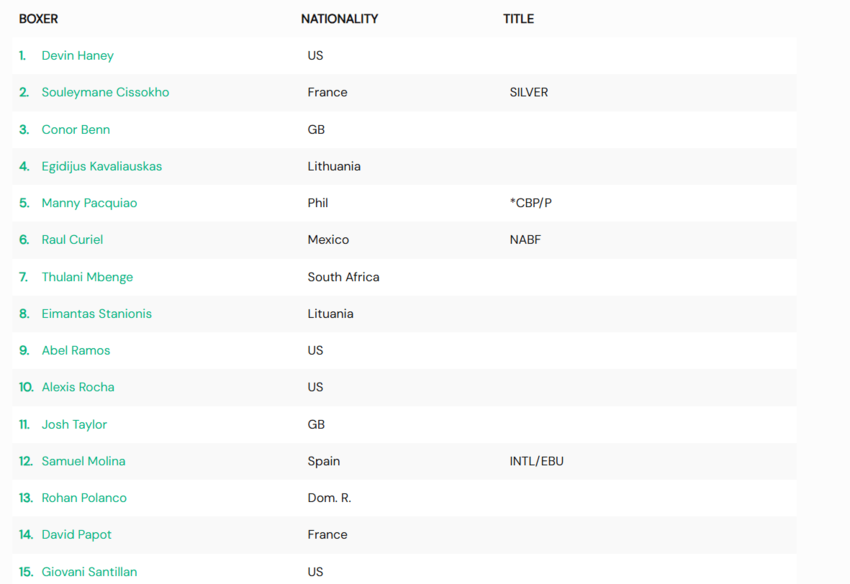Screen dimensions: 850x584
Task: Open Manny Pacquiao's profile link
Action: pos(89,203)
